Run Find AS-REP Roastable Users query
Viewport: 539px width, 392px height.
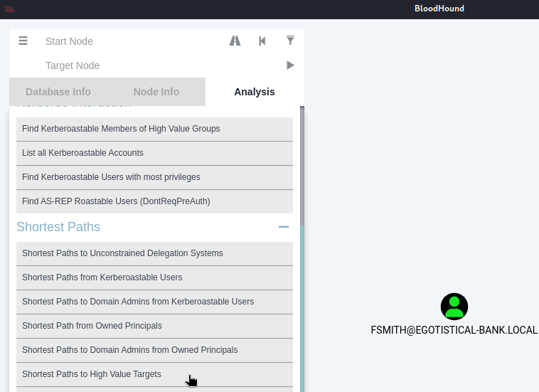tap(155, 201)
